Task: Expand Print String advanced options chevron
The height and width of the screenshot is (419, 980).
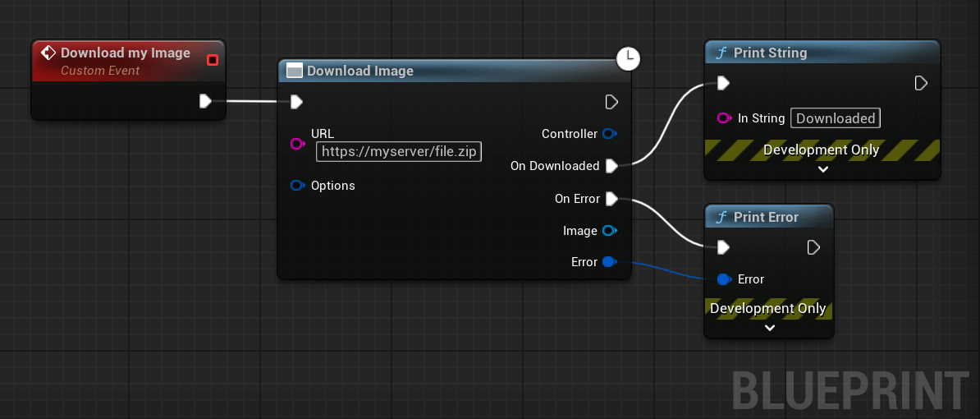Action: (x=822, y=169)
